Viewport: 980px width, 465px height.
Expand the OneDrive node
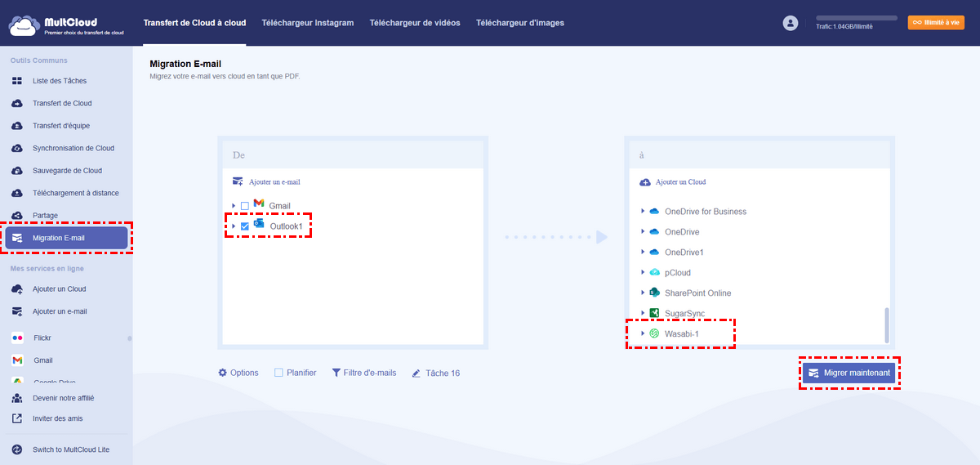(643, 232)
